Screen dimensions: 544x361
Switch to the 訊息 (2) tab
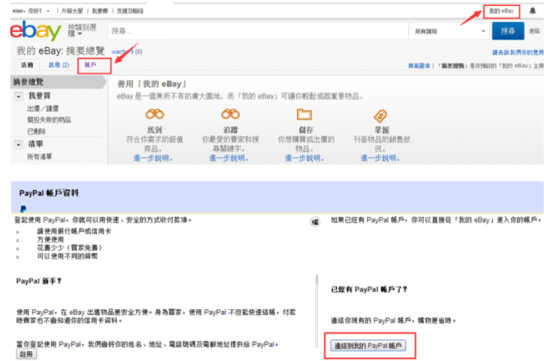pyautogui.click(x=59, y=65)
